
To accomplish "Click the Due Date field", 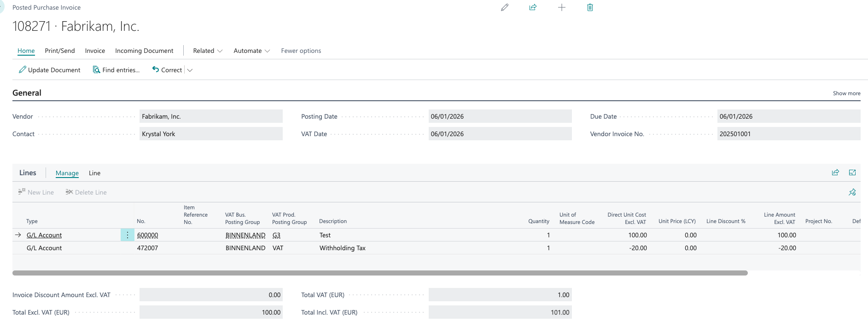I will tap(789, 116).
